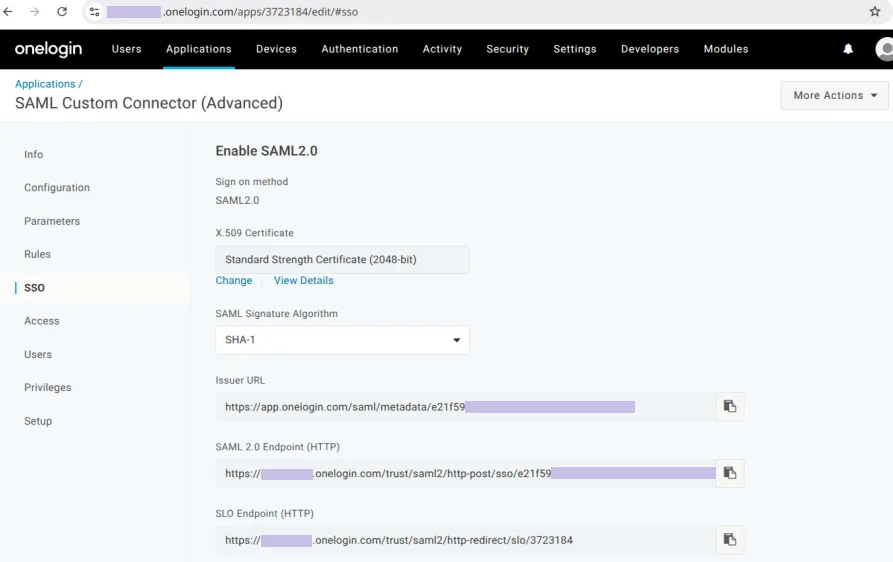Go to the Parameters sidebar tab
This screenshot has height=562, width=893.
coord(52,221)
